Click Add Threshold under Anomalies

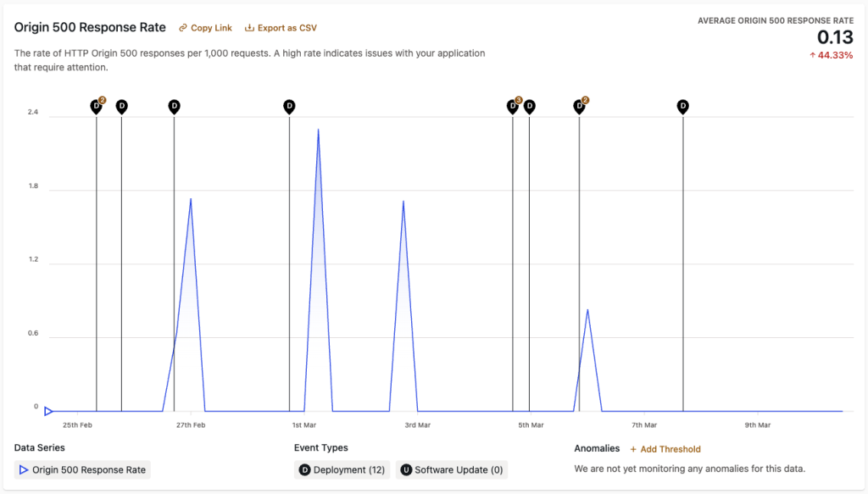pyautogui.click(x=665, y=449)
